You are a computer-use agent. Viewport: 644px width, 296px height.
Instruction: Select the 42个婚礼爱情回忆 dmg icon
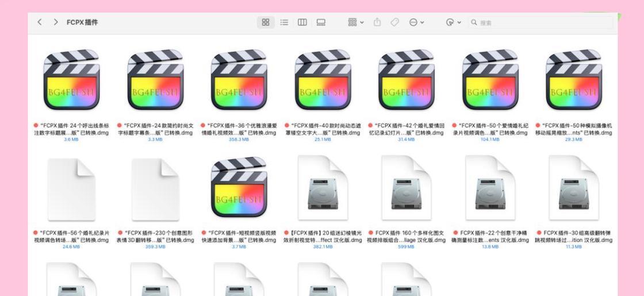[x=406, y=79]
